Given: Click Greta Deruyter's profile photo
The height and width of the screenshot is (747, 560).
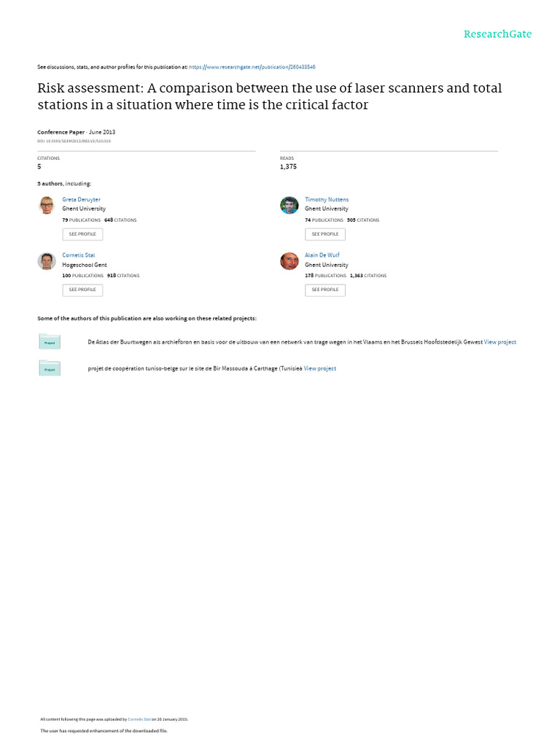Looking at the screenshot, I should [47, 205].
